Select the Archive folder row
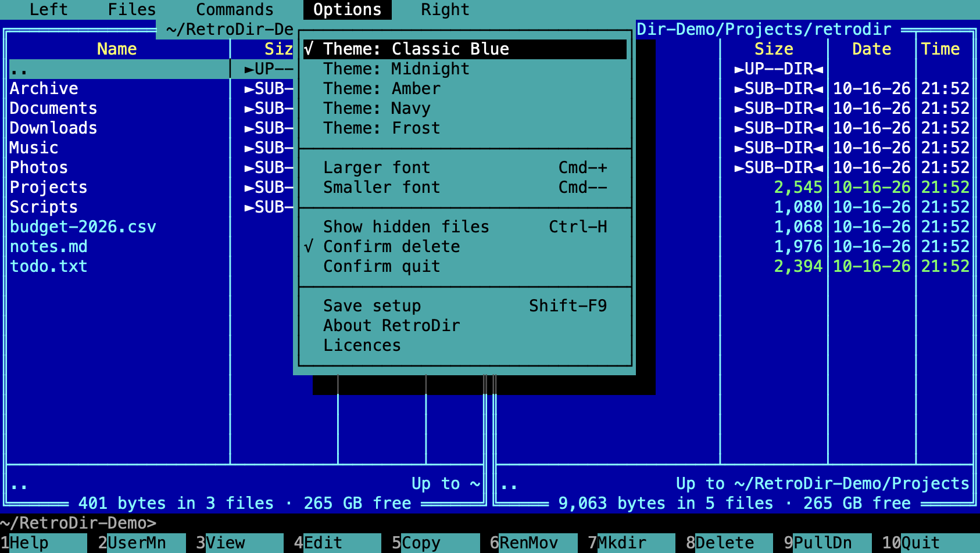The height and width of the screenshot is (553, 980). point(151,89)
